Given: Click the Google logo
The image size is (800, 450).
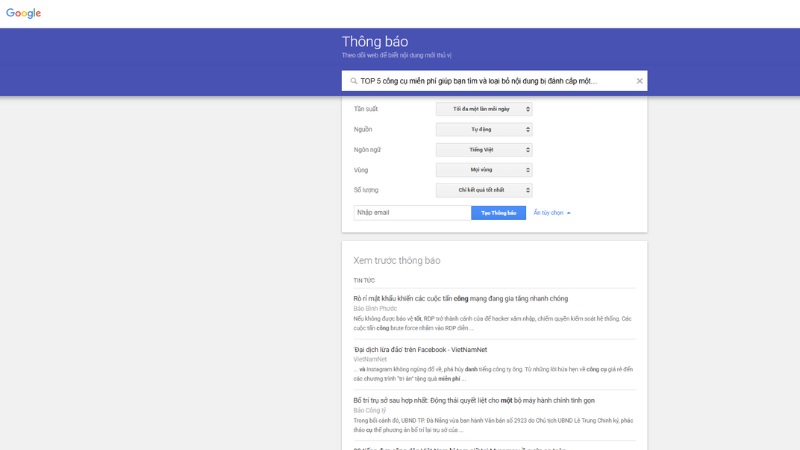Looking at the screenshot, I should [23, 13].
